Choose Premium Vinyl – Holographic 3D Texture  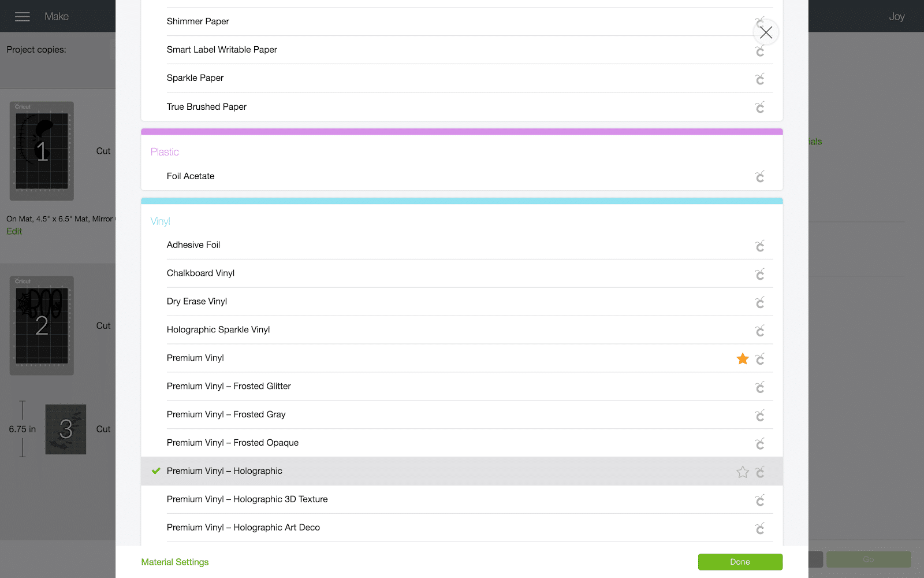coord(462,499)
